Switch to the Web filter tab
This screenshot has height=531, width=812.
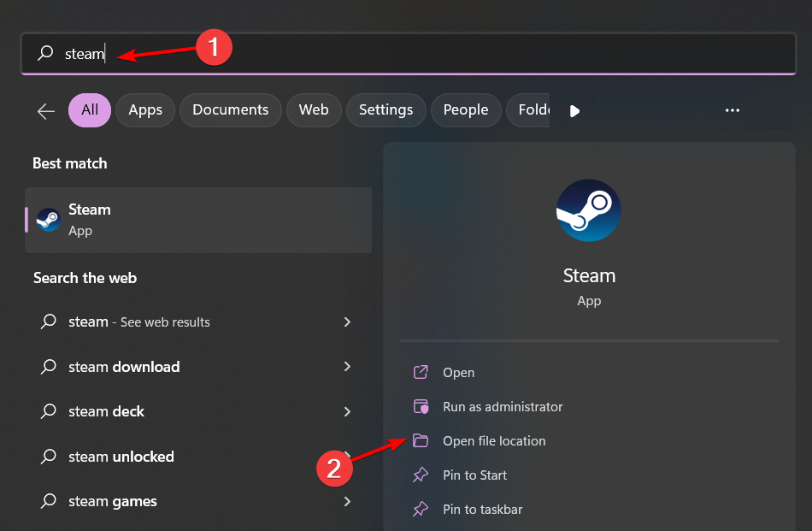point(314,109)
